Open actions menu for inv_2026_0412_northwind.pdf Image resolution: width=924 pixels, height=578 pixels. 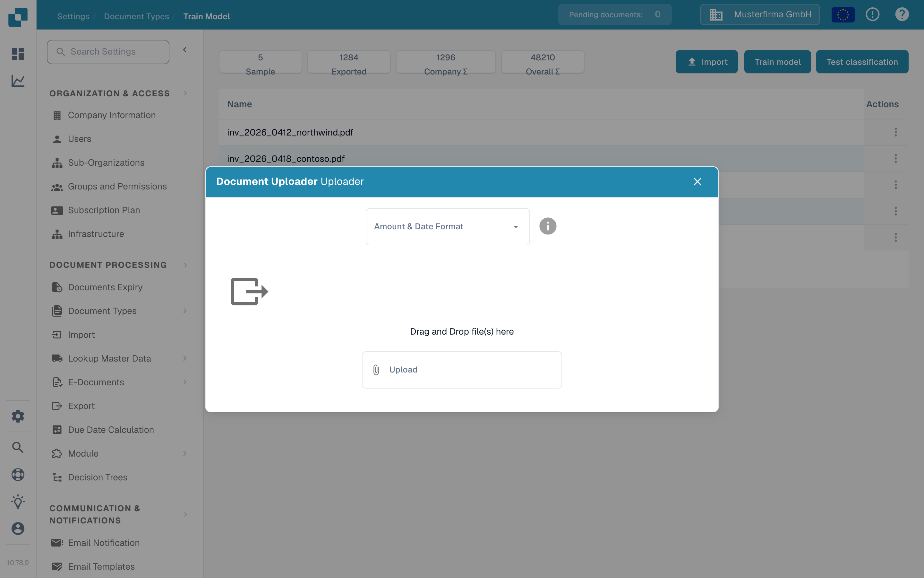(x=895, y=132)
